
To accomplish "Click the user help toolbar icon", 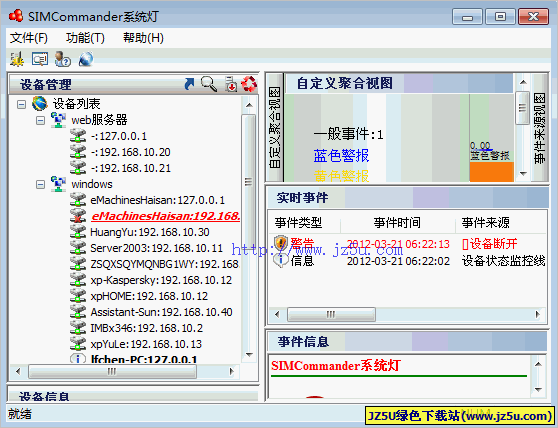I will tap(63, 59).
